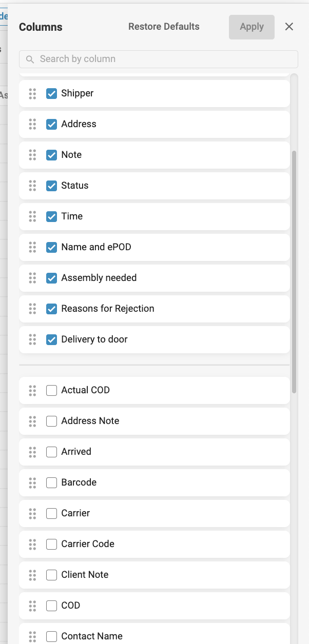Enable the COD column checkbox
The height and width of the screenshot is (644, 309).
[x=51, y=606]
